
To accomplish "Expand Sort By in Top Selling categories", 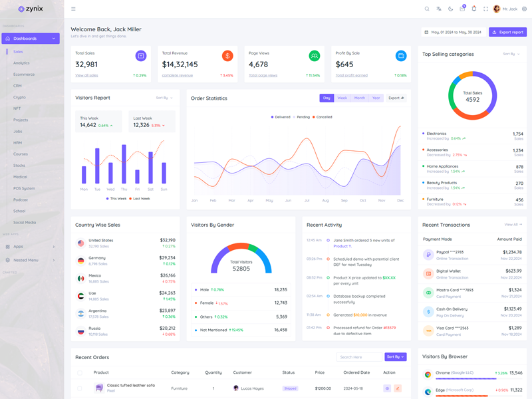I will (511, 54).
